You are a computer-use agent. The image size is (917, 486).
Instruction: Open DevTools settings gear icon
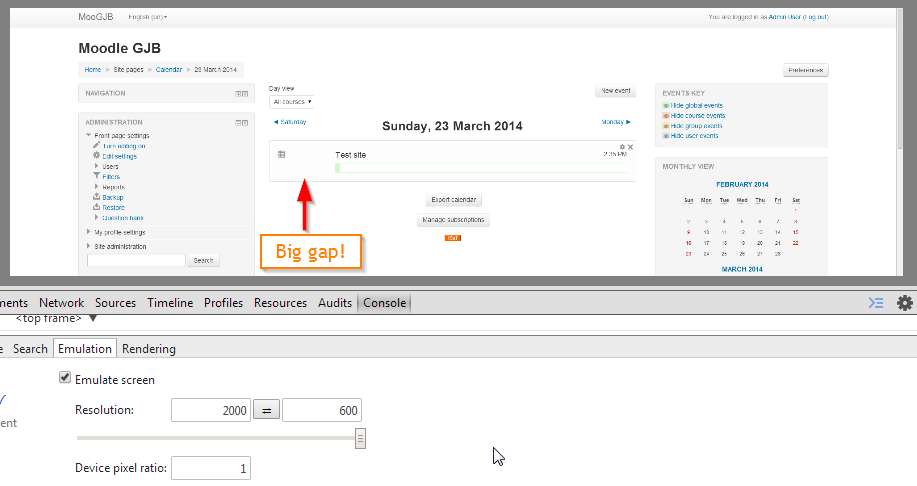[904, 302]
